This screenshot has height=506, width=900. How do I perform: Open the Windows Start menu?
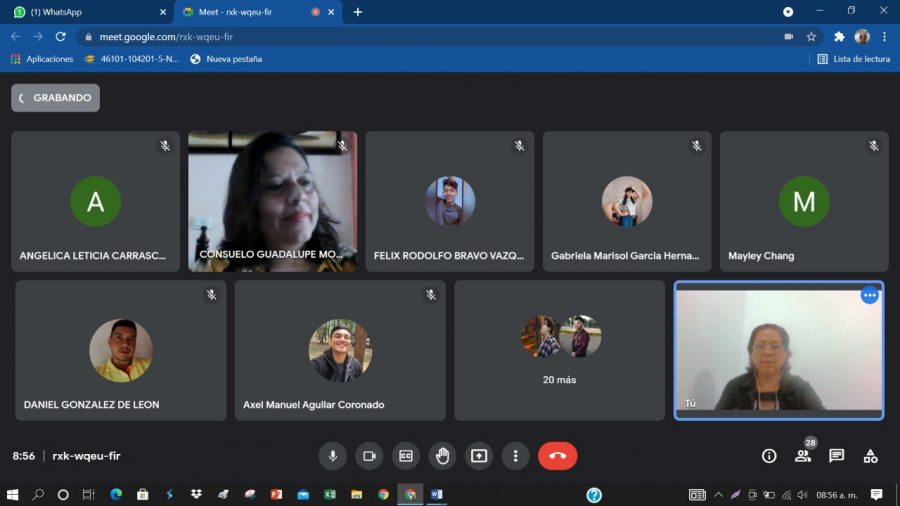[12, 495]
